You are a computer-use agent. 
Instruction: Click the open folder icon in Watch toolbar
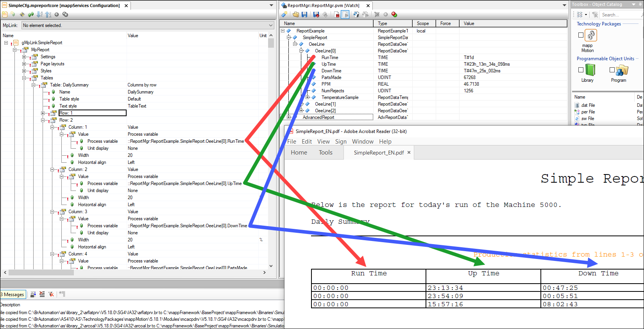click(x=296, y=14)
